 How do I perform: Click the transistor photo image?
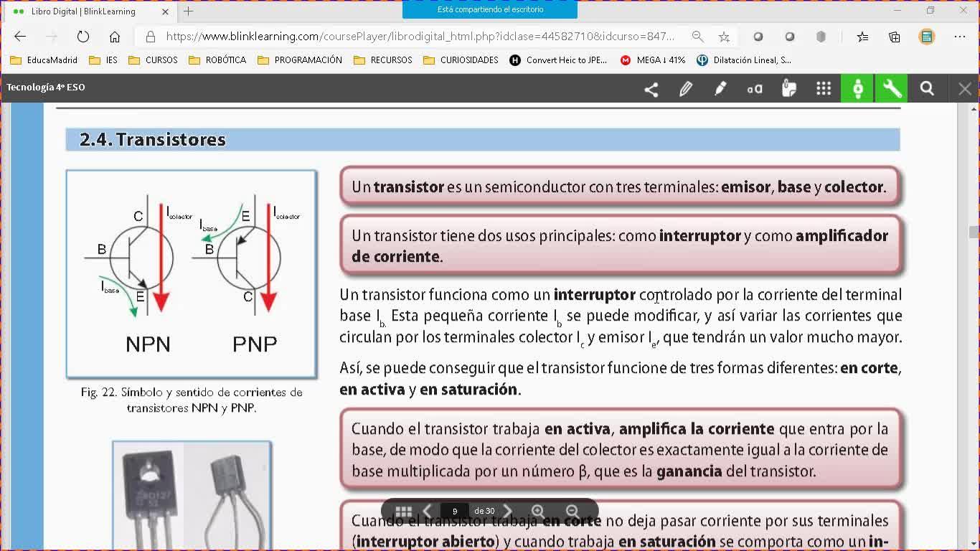pyautogui.click(x=192, y=496)
